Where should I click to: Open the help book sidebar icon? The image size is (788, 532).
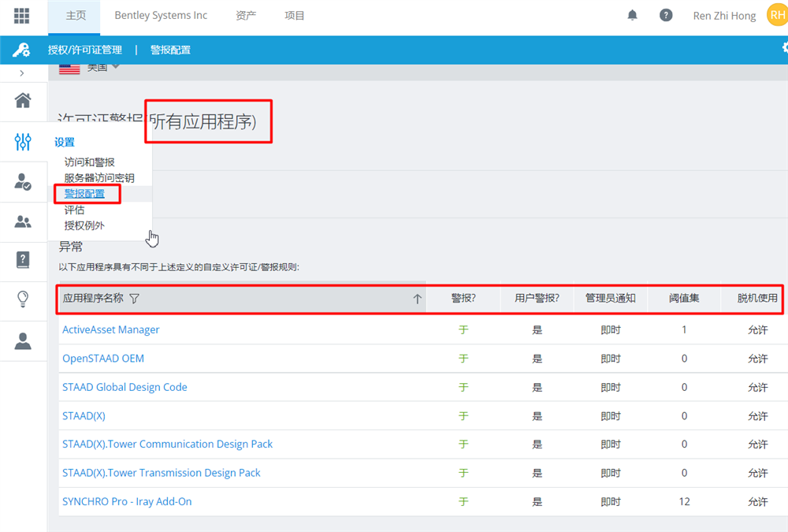tap(23, 260)
